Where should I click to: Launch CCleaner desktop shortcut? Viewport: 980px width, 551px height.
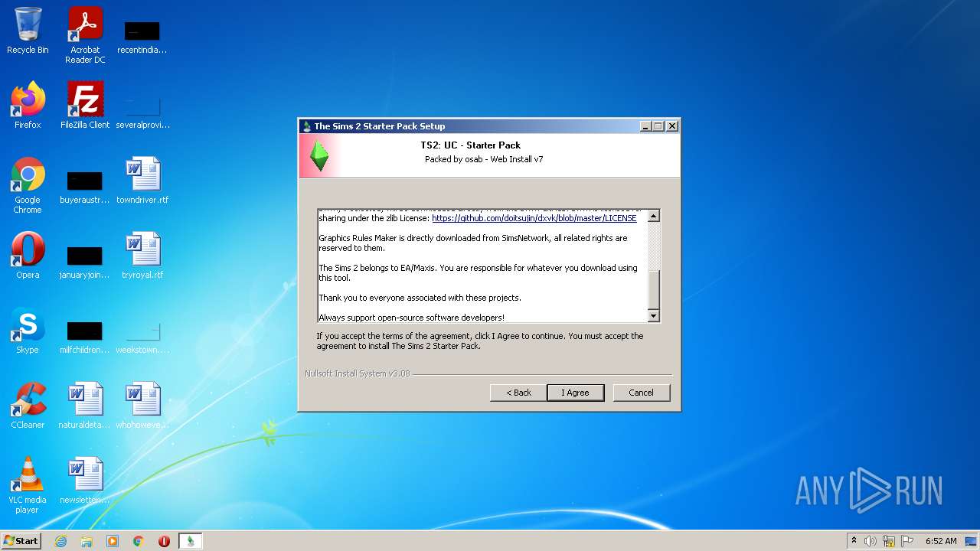coord(28,406)
